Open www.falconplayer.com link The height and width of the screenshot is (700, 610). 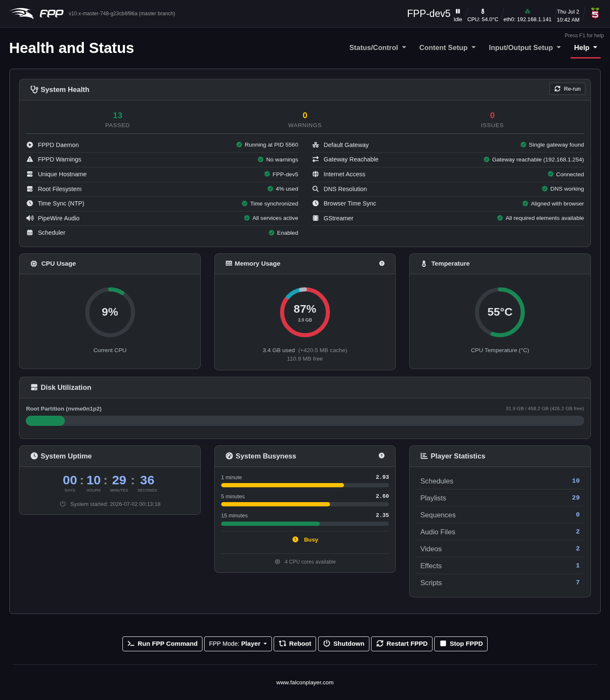tap(305, 682)
